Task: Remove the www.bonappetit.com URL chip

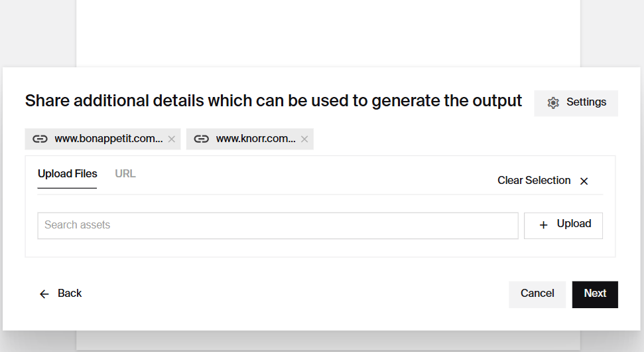Action: click(x=172, y=139)
